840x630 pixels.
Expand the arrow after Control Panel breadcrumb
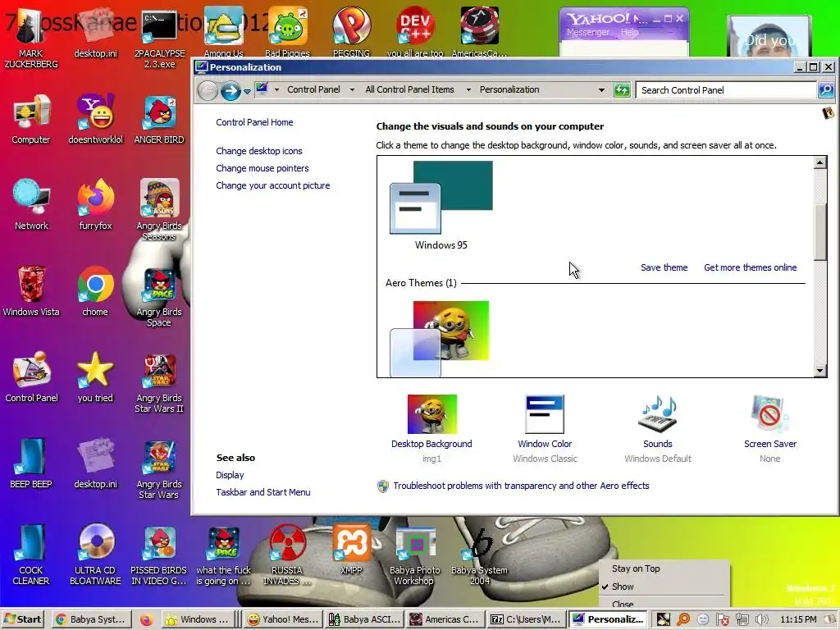pos(352,90)
